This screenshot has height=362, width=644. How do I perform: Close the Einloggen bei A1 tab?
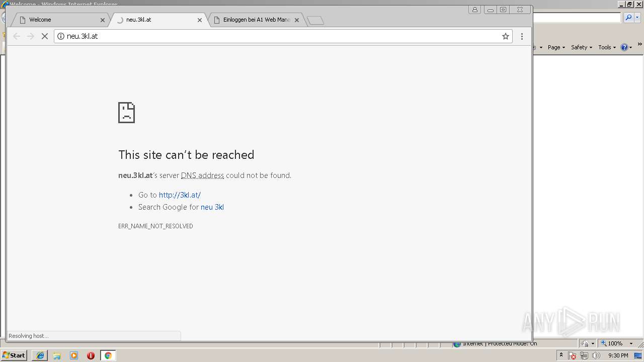(x=297, y=20)
